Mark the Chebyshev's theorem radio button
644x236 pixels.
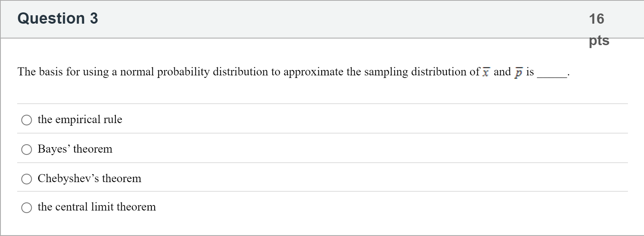point(27,179)
